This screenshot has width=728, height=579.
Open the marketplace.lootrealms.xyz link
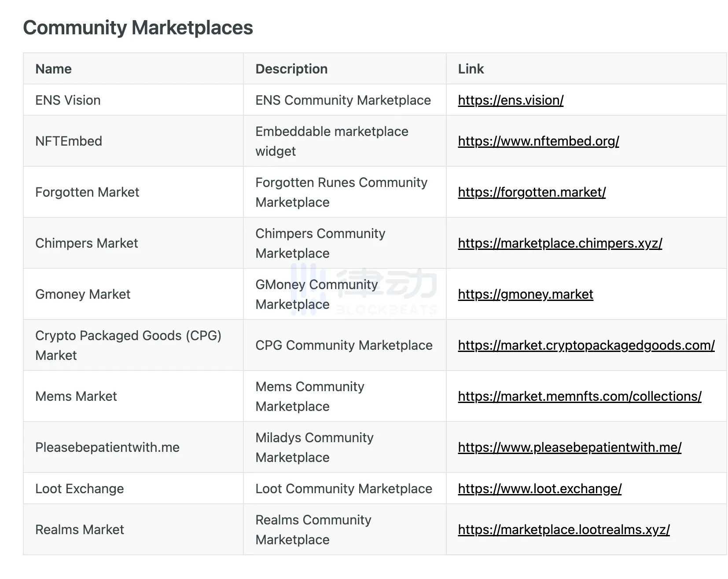[563, 530]
